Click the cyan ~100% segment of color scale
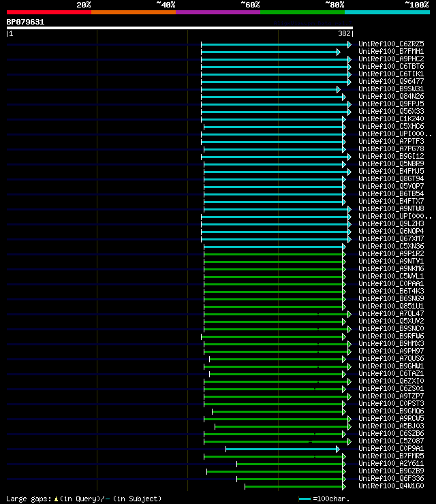The width and height of the screenshot is (436, 504). pos(387,12)
